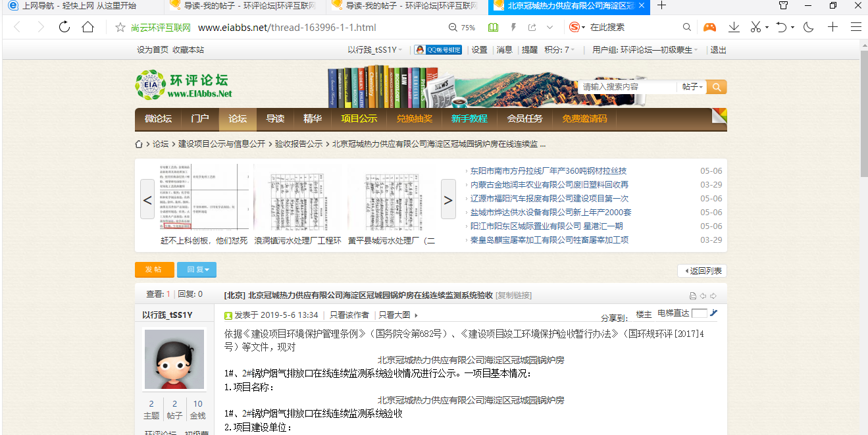Image resolution: width=868 pixels, height=435 pixels.
Task: Open the "项目公示" nav item
Action: pyautogui.click(x=359, y=119)
